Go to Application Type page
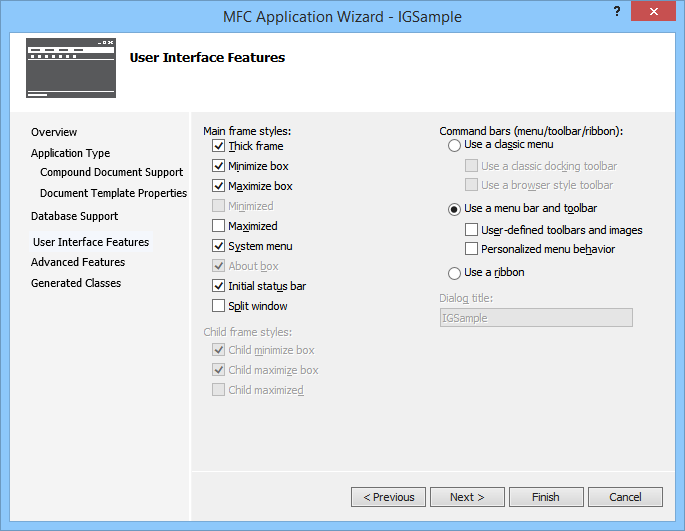The height and width of the screenshot is (531, 685). (x=70, y=153)
